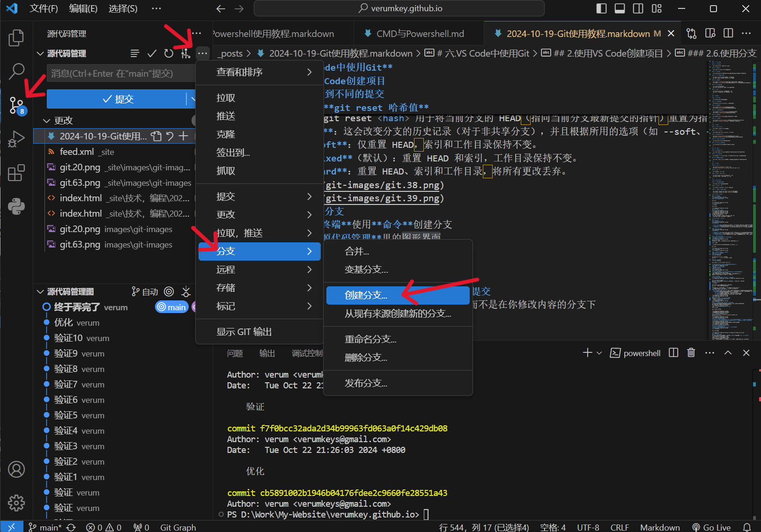
Task: Click the graph target icon in source control graph header
Action: pyautogui.click(x=169, y=292)
